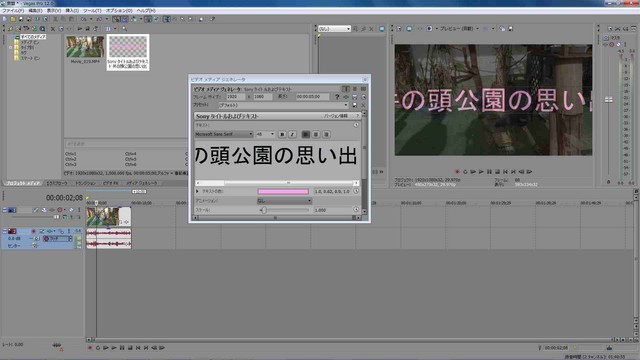Click play button under video preview
Viewport: 640px width, 360px height.
click(x=481, y=172)
